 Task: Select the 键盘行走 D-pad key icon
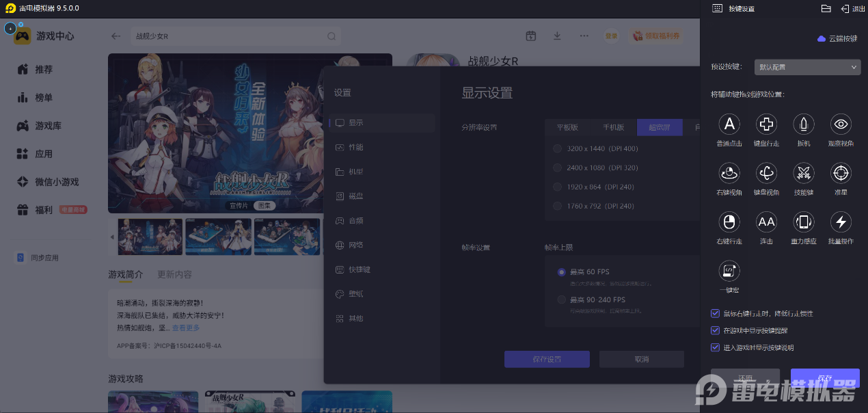(x=766, y=124)
